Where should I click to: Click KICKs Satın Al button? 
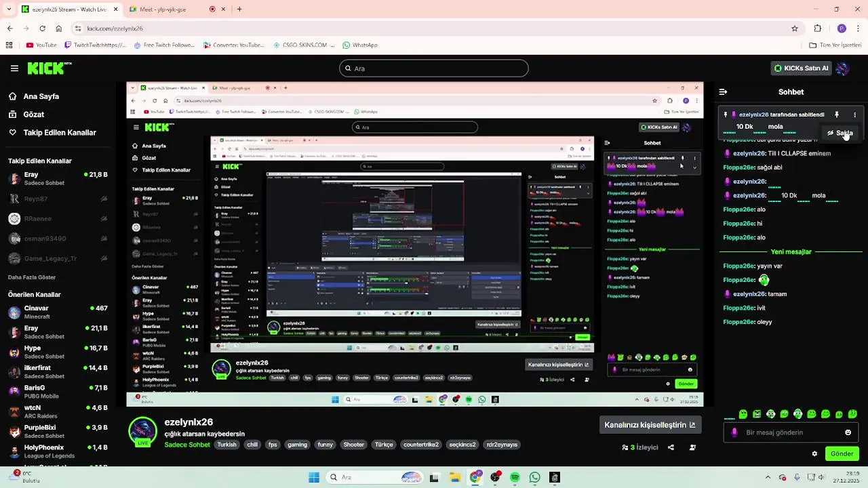click(802, 68)
